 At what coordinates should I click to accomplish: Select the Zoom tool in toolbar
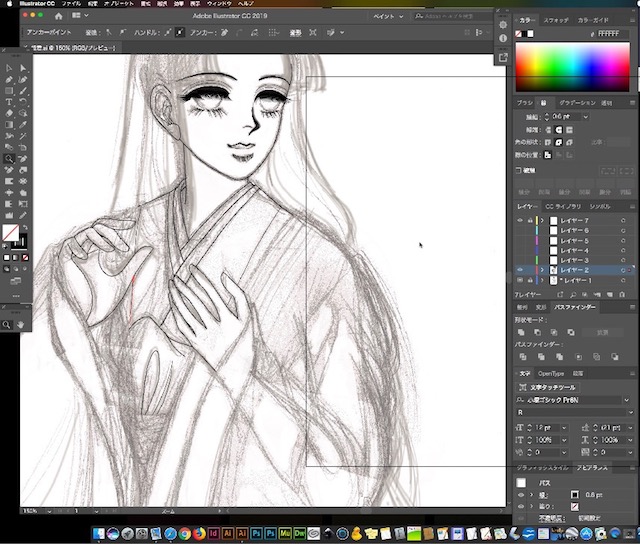[x=9, y=159]
